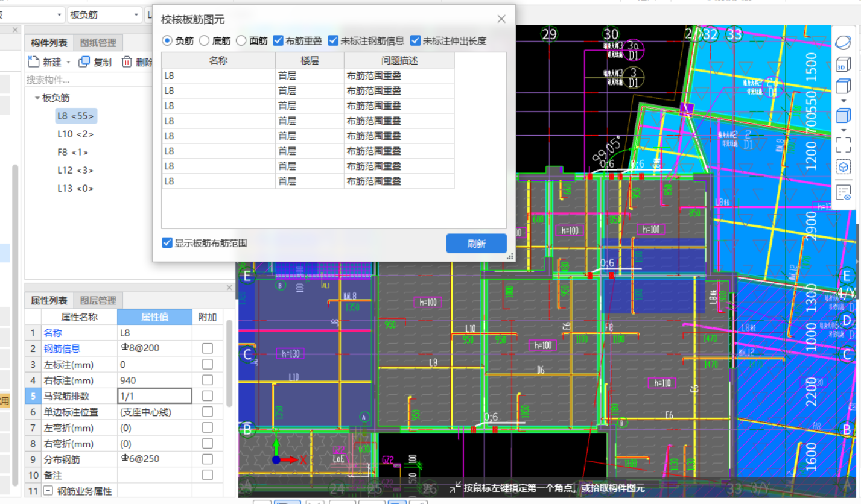Close the 校核板筋图元 dialog

pyautogui.click(x=501, y=19)
